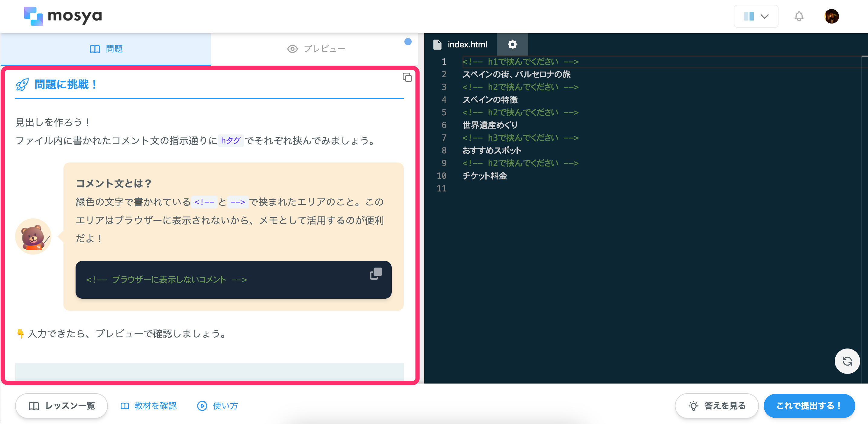The image size is (868, 424).
Task: Toggle the split layout icon top right
Action: pos(749,16)
